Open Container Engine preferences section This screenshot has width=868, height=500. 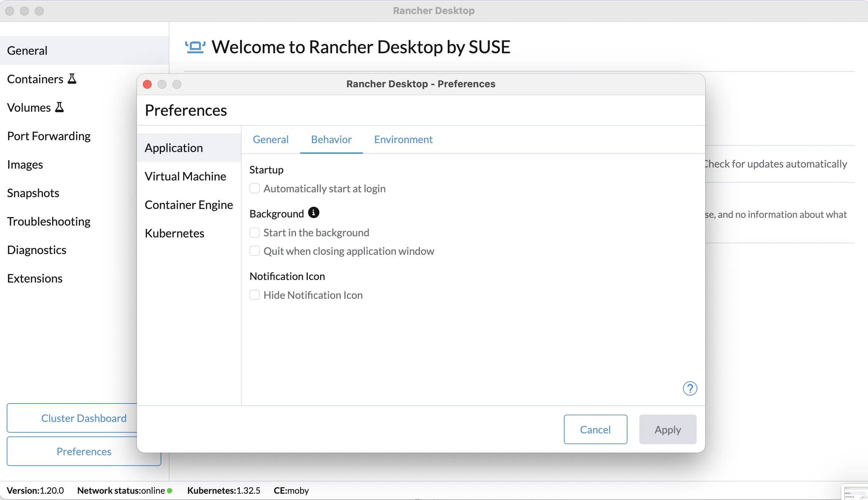coord(189,205)
